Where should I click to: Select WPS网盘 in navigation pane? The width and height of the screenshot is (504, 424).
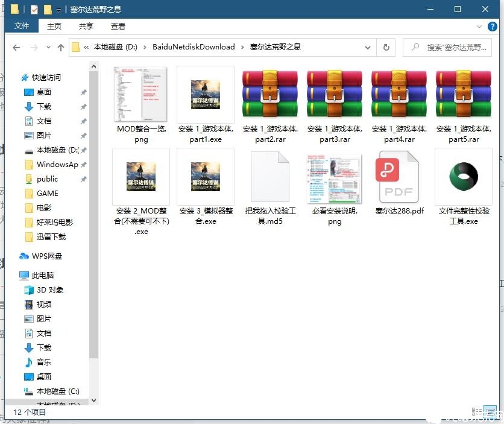click(46, 256)
